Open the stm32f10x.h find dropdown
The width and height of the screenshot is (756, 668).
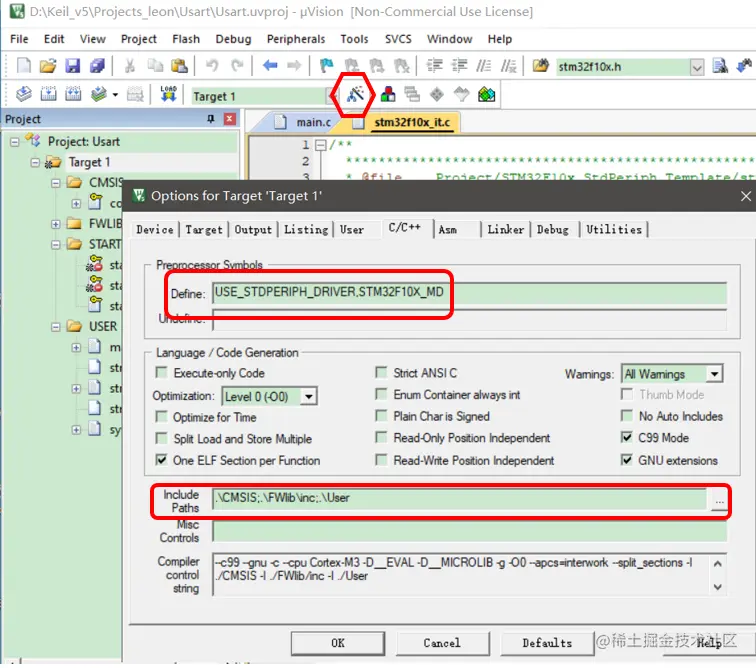pyautogui.click(x=697, y=67)
